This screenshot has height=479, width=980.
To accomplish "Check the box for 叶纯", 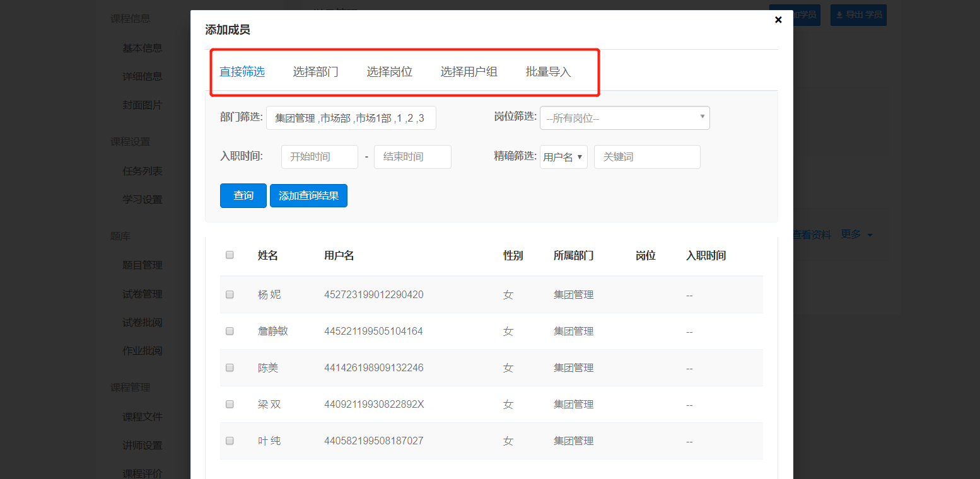I will [x=230, y=441].
